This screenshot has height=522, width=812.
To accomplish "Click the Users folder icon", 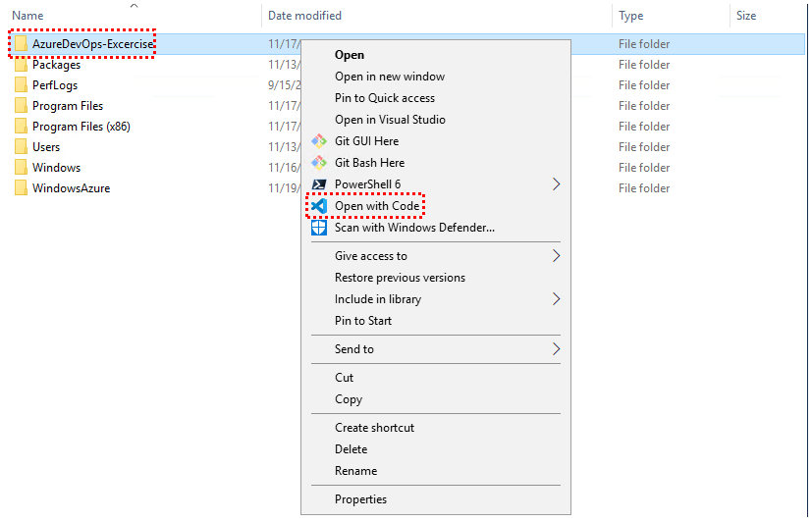I will point(22,147).
